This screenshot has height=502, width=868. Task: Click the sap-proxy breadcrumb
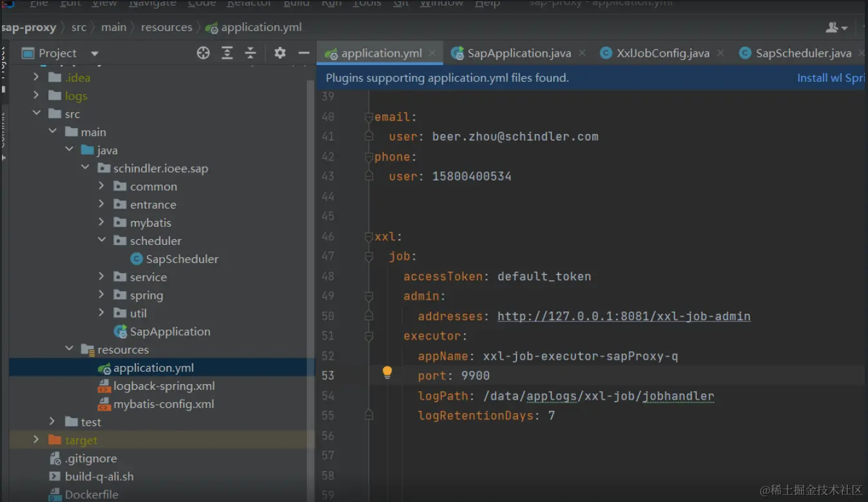pyautogui.click(x=29, y=27)
